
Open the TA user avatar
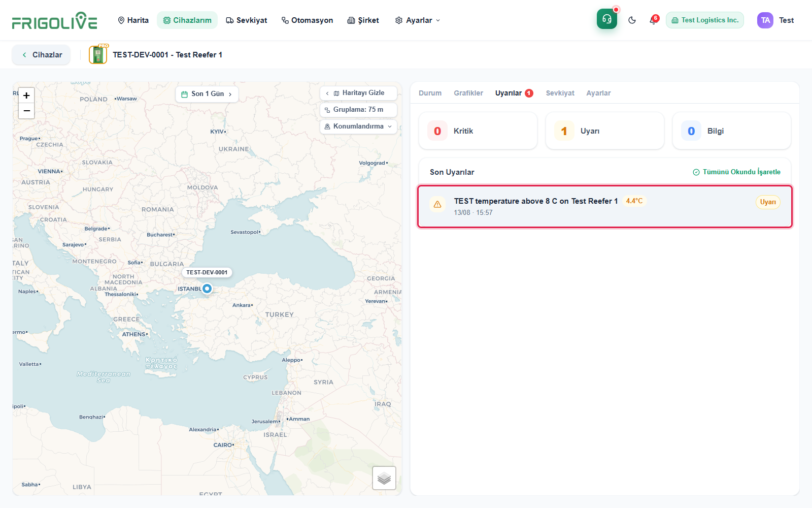point(765,20)
